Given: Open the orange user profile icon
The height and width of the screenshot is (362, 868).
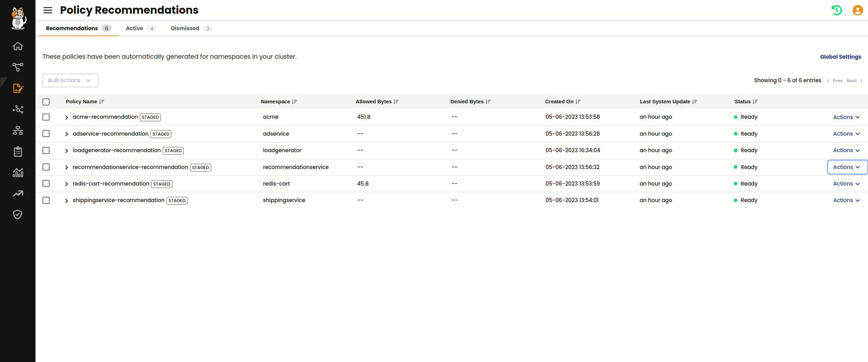Looking at the screenshot, I should (x=858, y=10).
